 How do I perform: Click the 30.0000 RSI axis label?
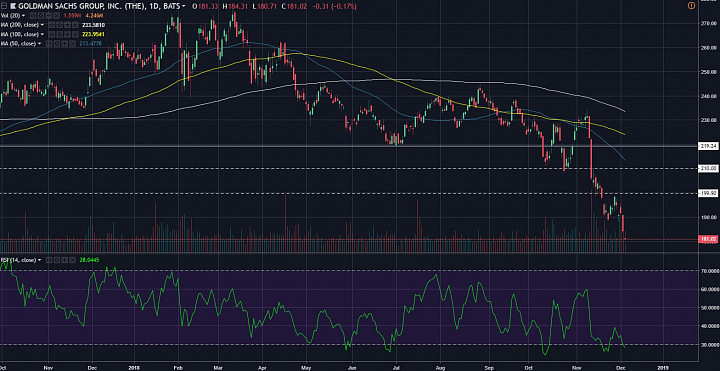(x=710, y=345)
